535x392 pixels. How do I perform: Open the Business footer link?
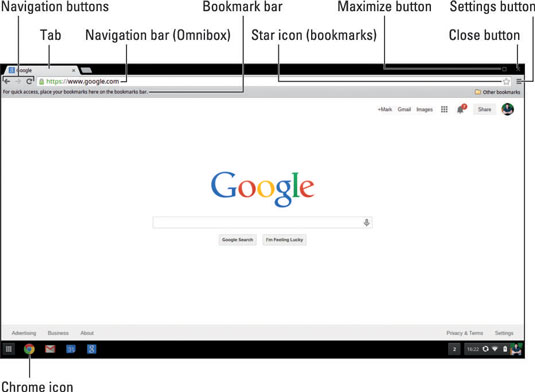point(58,333)
